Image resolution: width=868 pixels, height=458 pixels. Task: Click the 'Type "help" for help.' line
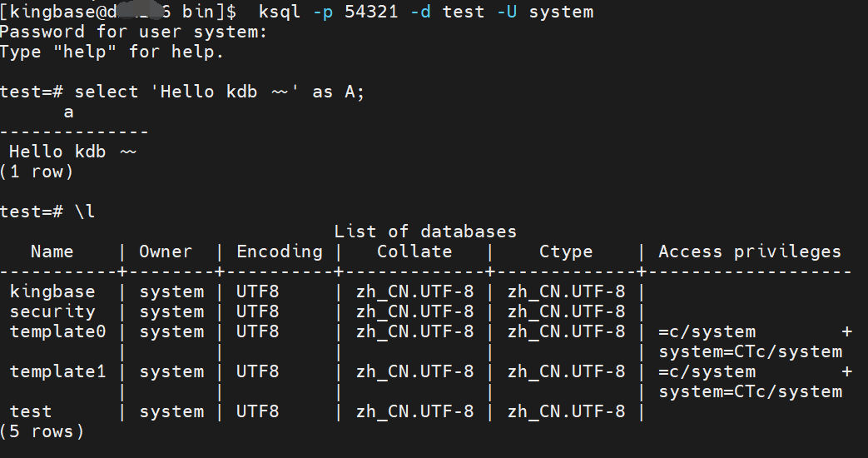click(112, 52)
